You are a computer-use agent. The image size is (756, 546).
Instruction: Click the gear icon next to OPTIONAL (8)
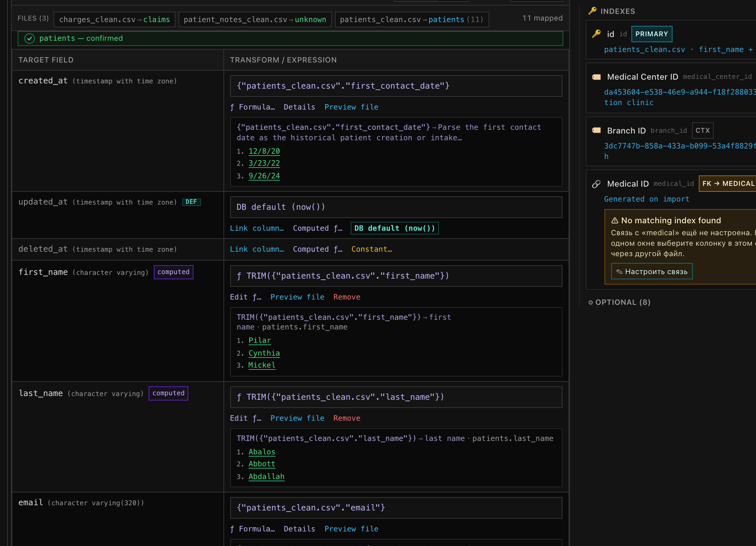pos(591,302)
